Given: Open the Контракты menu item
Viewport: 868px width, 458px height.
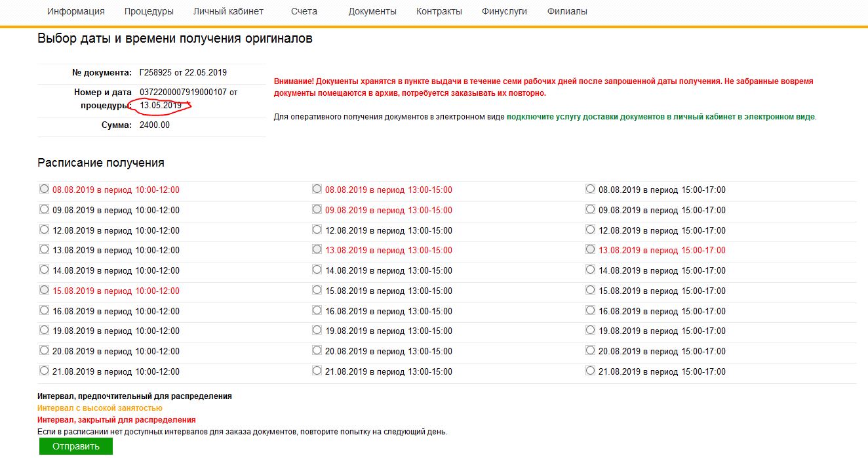Looking at the screenshot, I should pos(439,11).
